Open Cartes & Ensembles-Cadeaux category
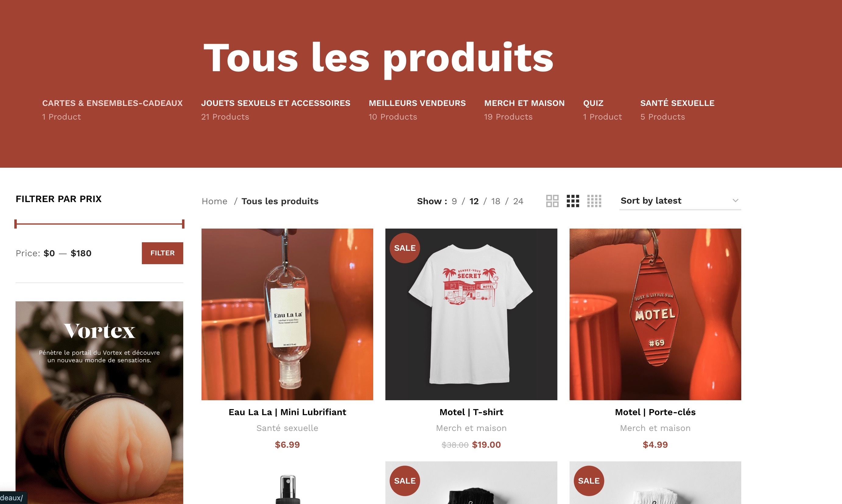842x504 pixels. [x=112, y=103]
